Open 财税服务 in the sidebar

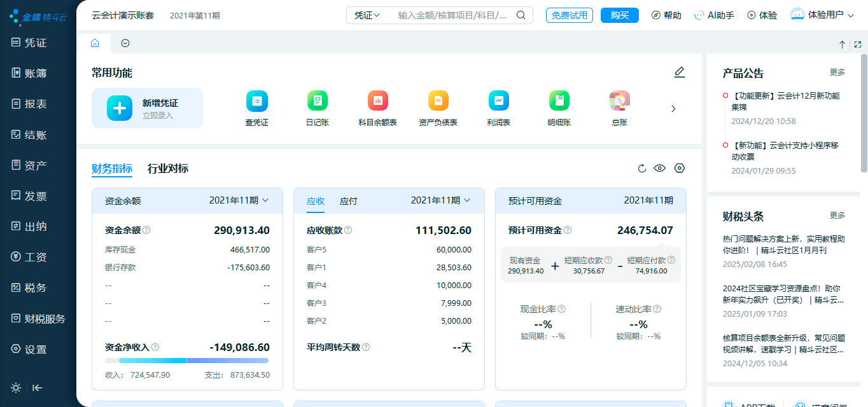pyautogui.click(x=39, y=319)
